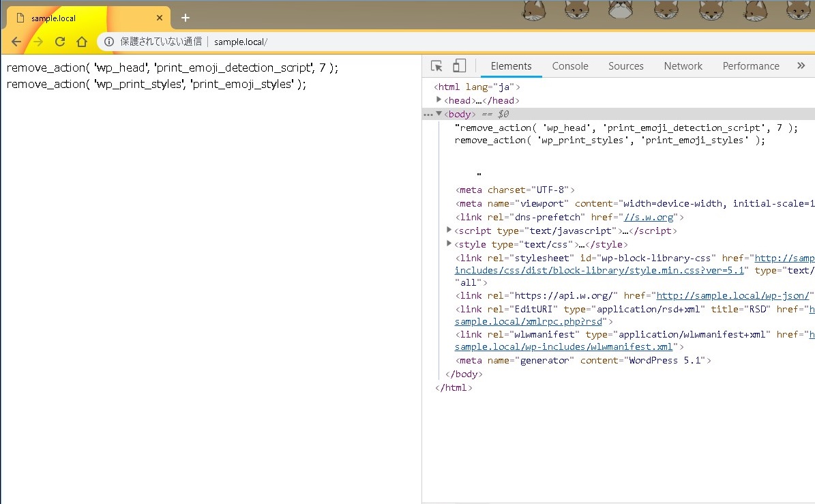Switch to the Console tab
This screenshot has height=504, width=815.
[570, 65]
